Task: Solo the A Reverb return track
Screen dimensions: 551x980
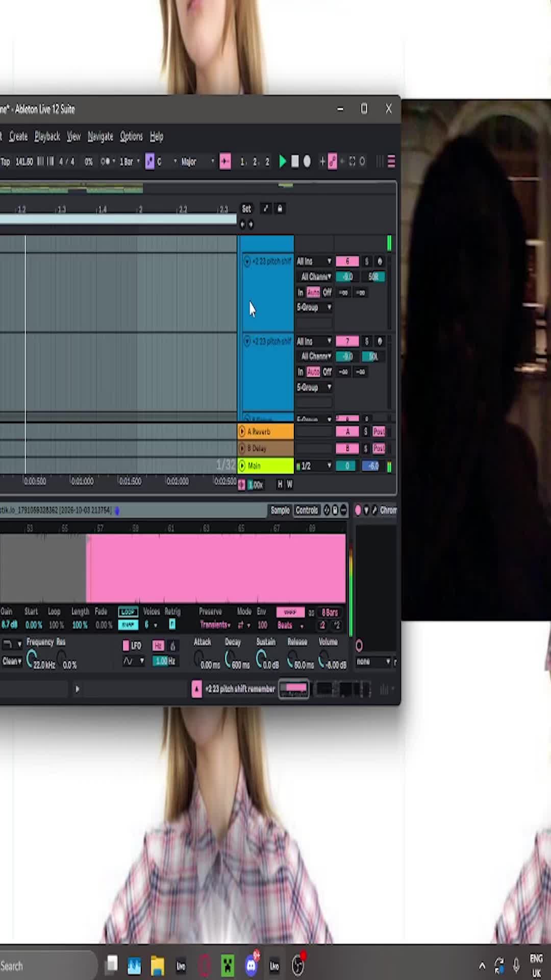Action: [365, 432]
